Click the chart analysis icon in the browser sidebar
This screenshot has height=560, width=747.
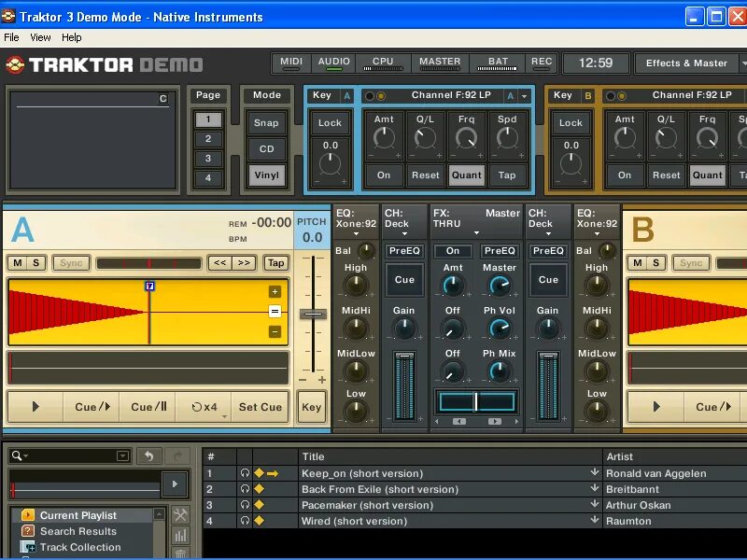click(x=179, y=534)
